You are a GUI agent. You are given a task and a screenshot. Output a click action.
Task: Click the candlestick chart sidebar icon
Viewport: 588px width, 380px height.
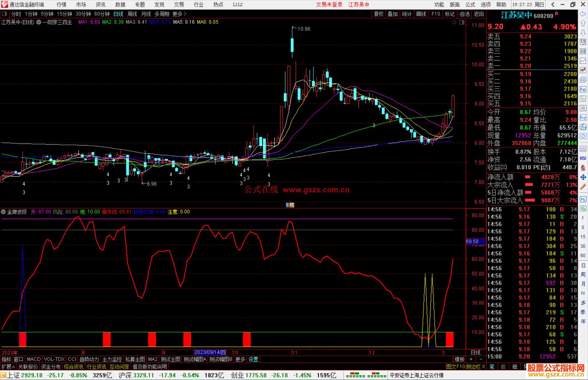click(583, 70)
